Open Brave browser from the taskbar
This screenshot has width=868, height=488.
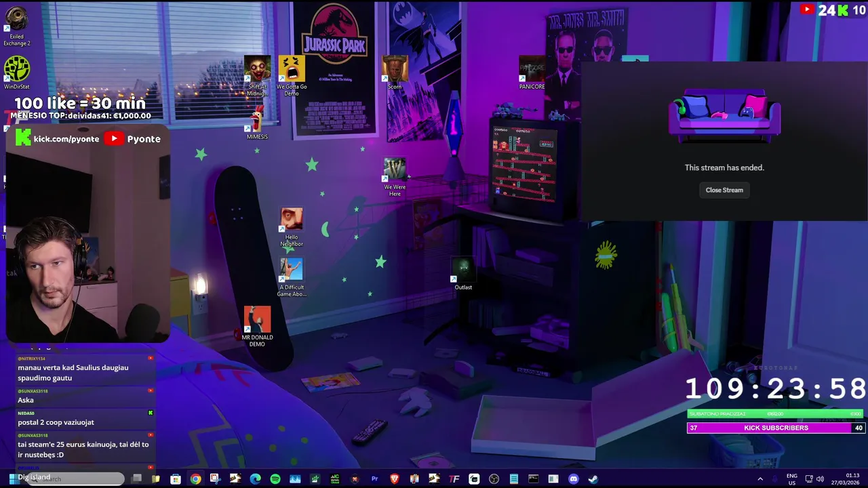[x=395, y=479]
